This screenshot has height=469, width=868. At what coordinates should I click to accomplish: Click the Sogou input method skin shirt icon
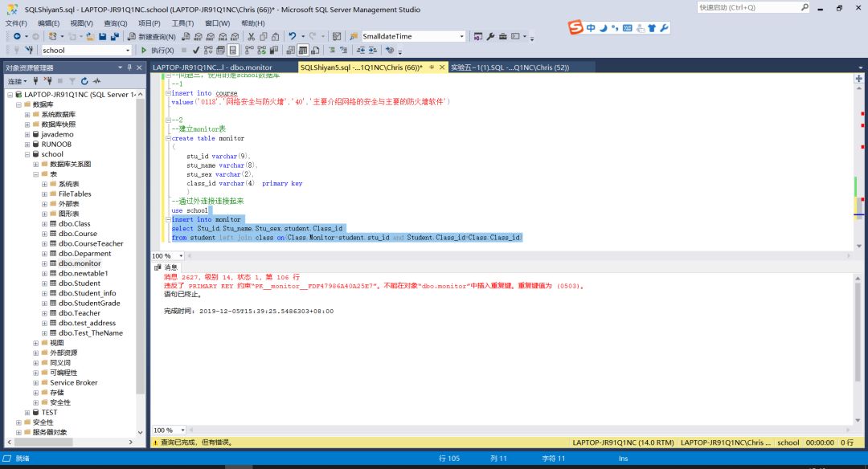[x=652, y=28]
